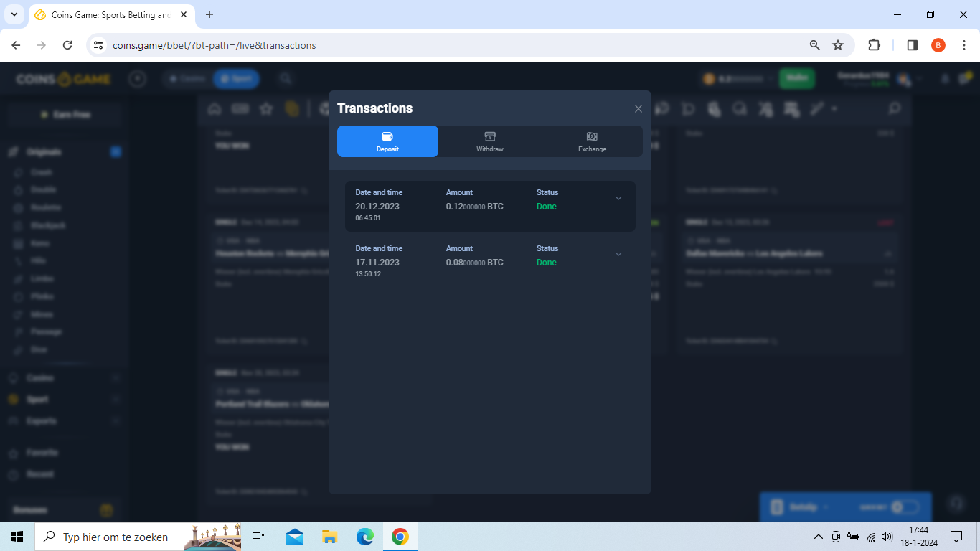Viewport: 980px width, 551px height.
Task: Close the Transactions dialog
Action: tap(638, 109)
